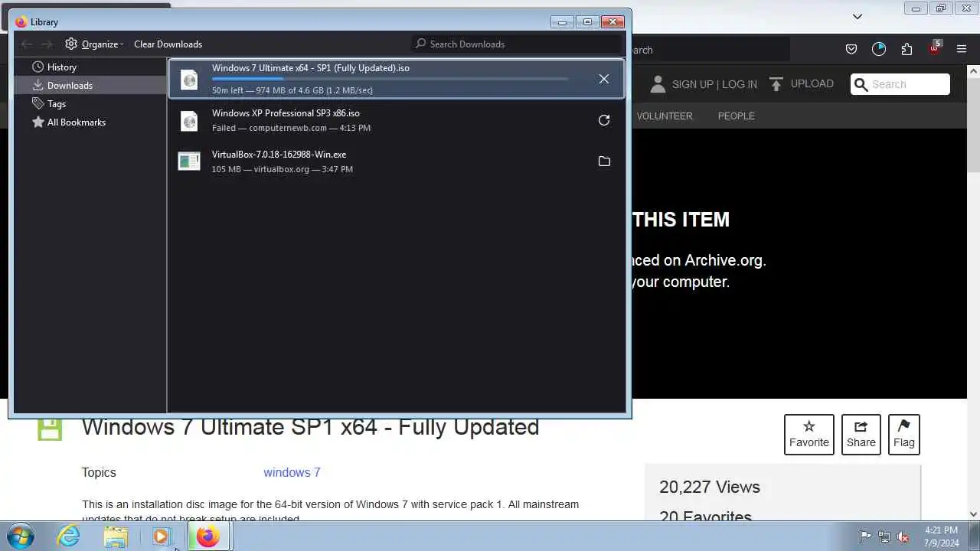The height and width of the screenshot is (551, 980).
Task: Open the taskbar clock showing 4:21 PM
Action: point(941,536)
